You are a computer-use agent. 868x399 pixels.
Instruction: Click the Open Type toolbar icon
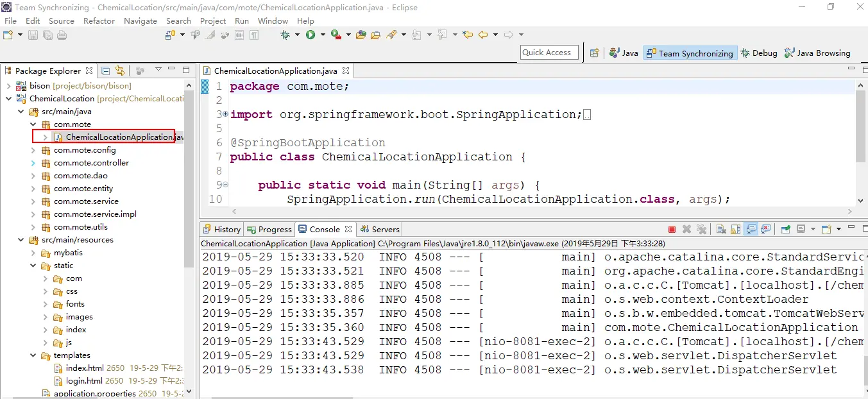pyautogui.click(x=361, y=35)
